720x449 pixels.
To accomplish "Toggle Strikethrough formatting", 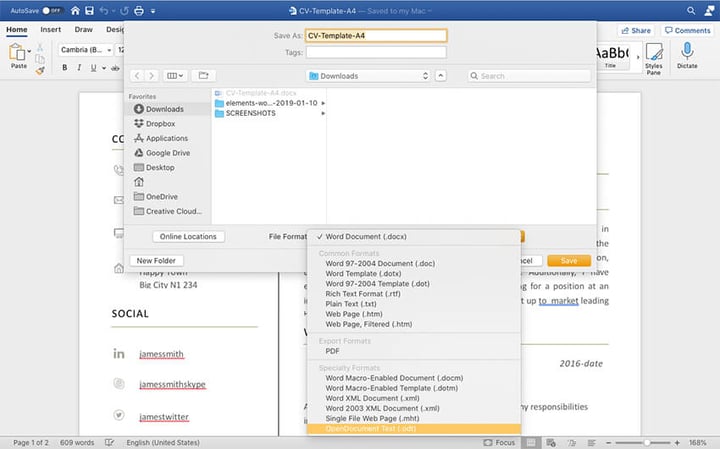I will pos(115,68).
